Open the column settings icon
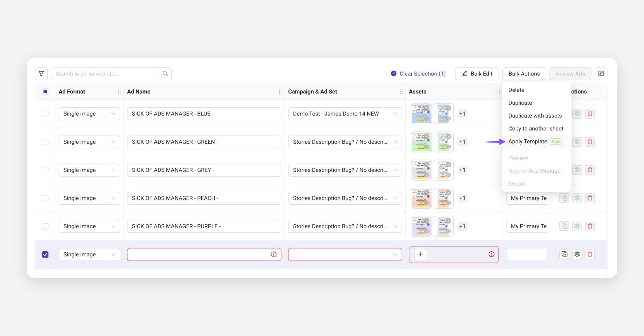This screenshot has height=336, width=644. pos(601,73)
